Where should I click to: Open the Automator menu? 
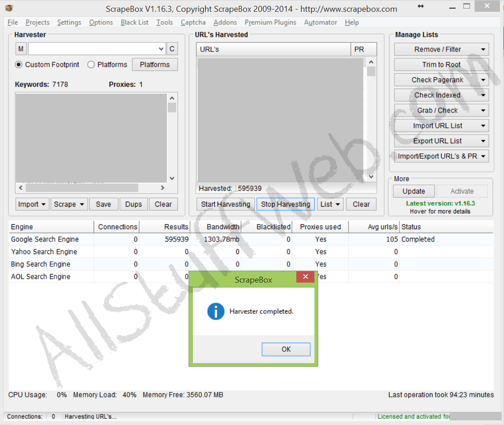point(320,23)
